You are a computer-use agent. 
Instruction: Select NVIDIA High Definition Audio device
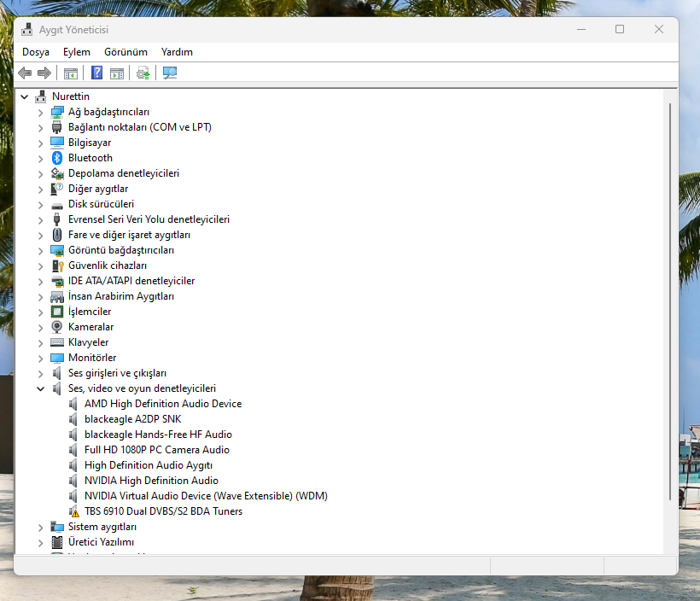151,481
